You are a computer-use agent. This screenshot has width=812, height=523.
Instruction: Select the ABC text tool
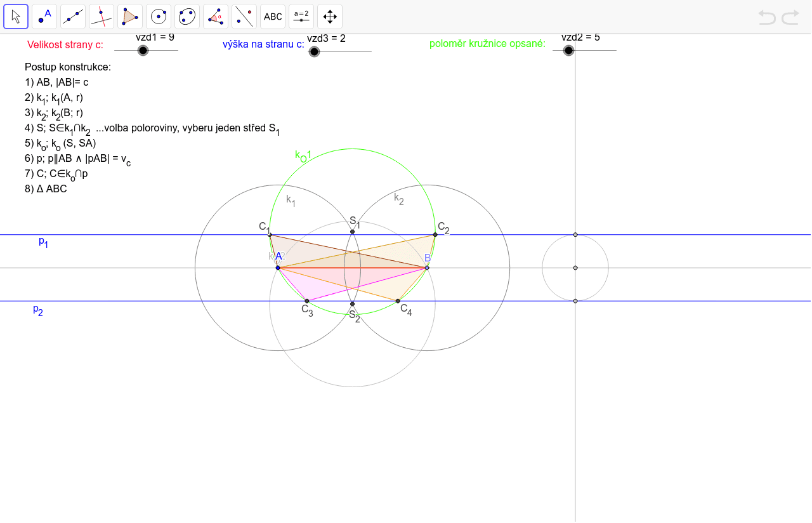[x=273, y=17]
